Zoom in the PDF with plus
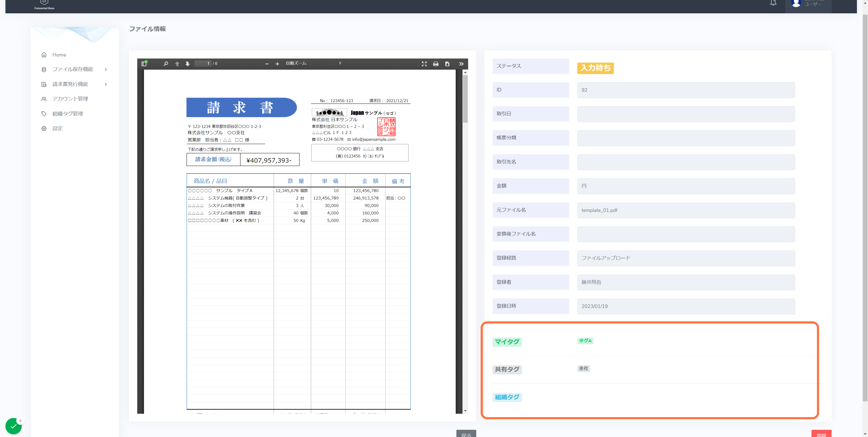 point(277,64)
